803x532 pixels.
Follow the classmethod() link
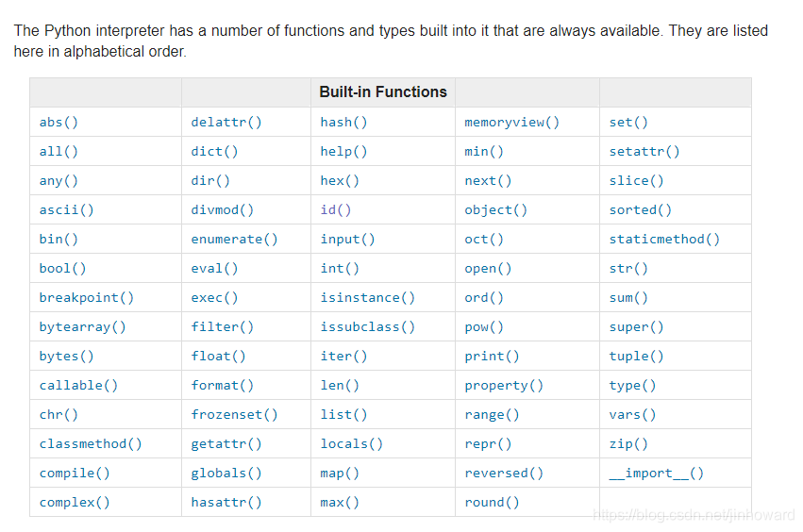(91, 443)
